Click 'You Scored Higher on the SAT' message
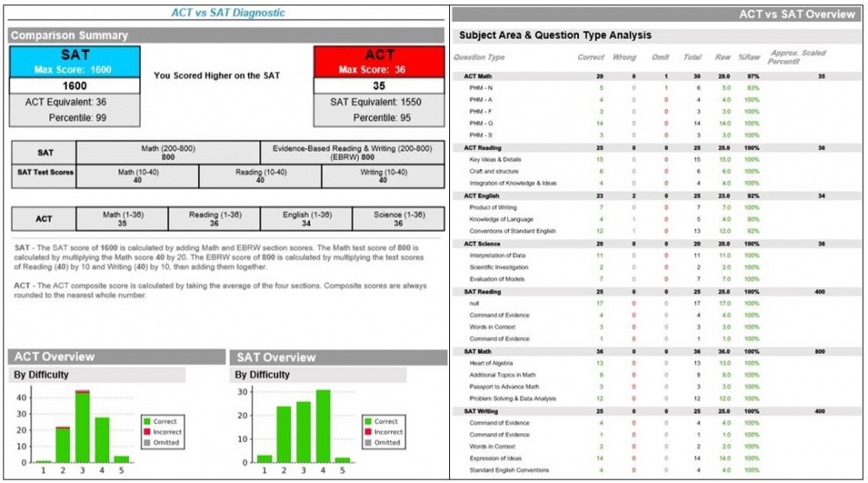Image resolution: width=868 pixels, height=483 pixels. tap(217, 75)
